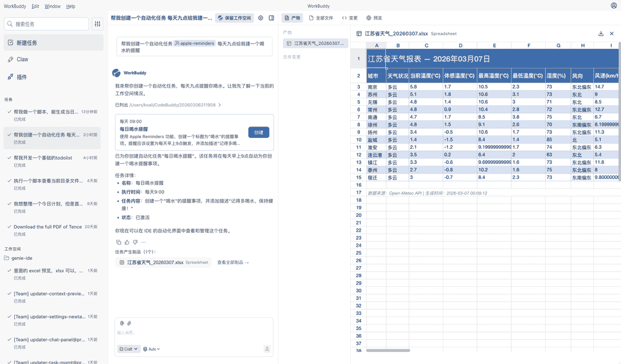Expand the genie-ide workspace entry
The width and height of the screenshot is (621, 364).
[23, 258]
